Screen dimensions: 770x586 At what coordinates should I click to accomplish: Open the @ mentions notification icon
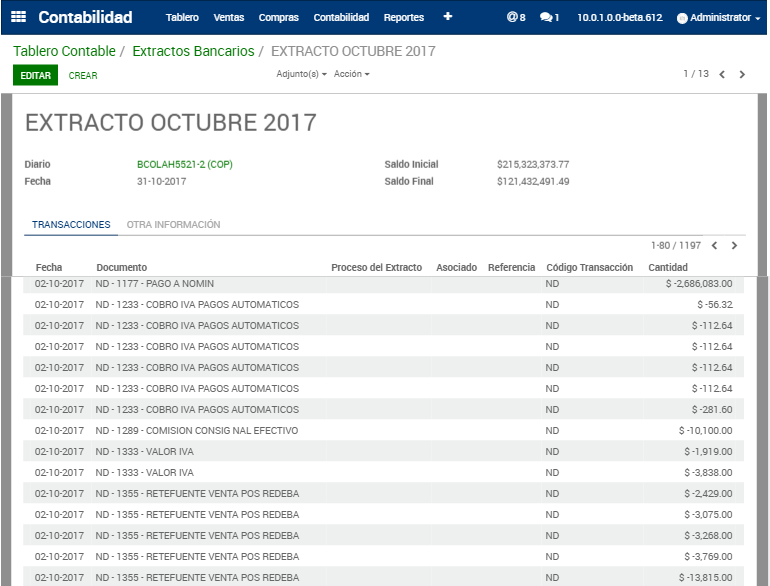pyautogui.click(x=515, y=17)
